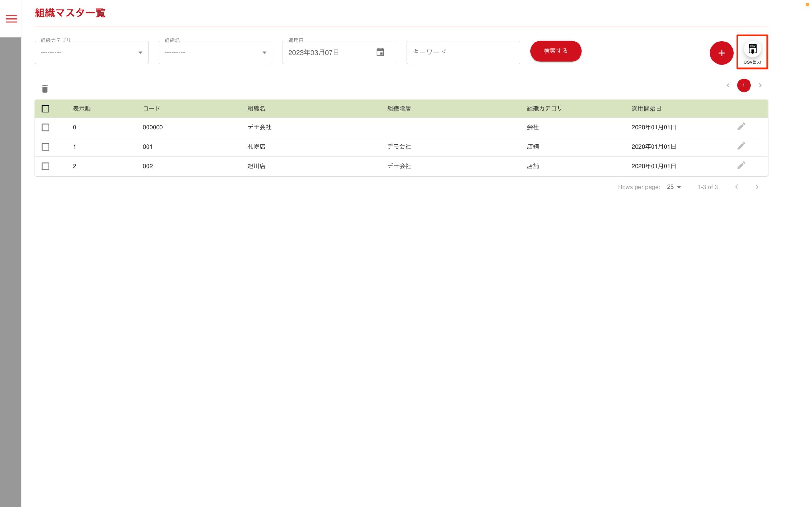Open the Rows per page dropdown
The image size is (812, 507).
[674, 187]
